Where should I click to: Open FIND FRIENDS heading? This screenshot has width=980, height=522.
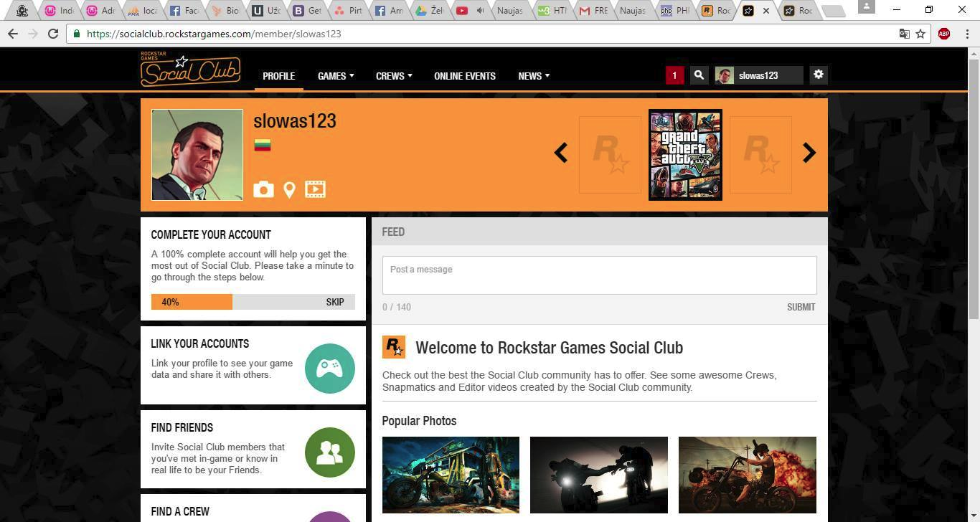coord(182,427)
